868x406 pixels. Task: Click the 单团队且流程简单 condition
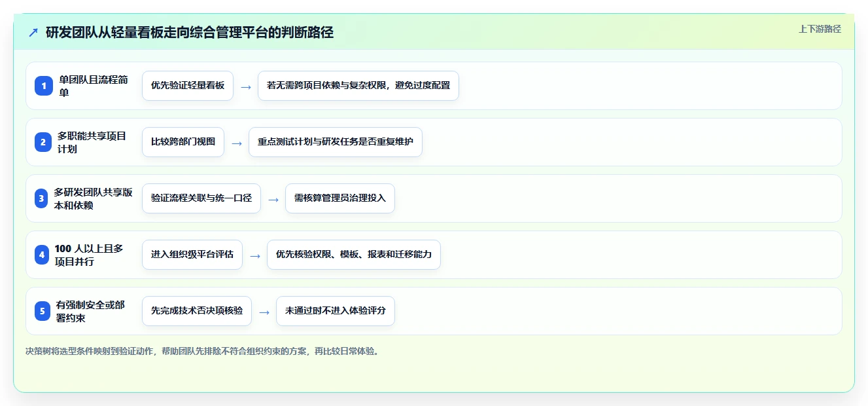point(94,86)
